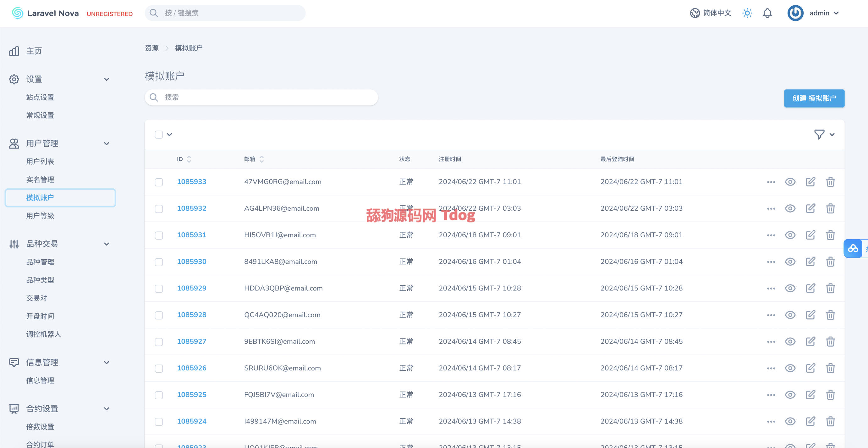
Task: Edit account 1085931 using pencil icon
Action: [810, 235]
